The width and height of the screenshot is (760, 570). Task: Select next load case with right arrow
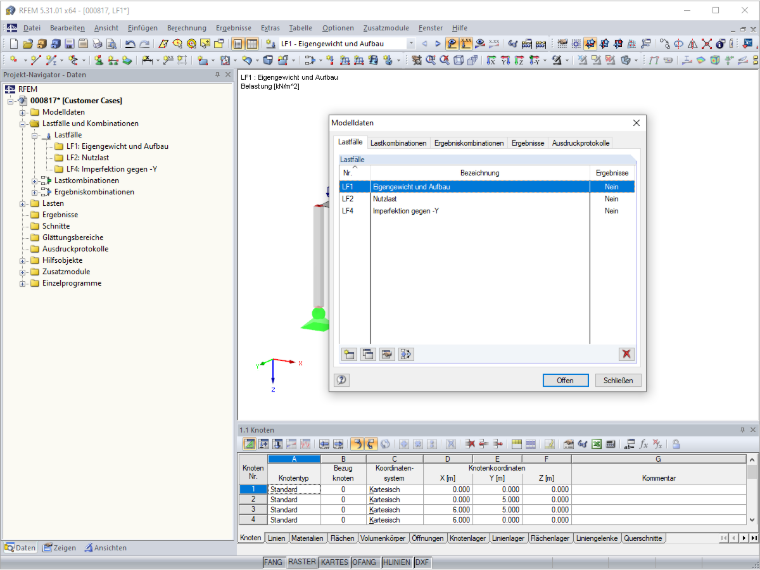click(438, 44)
